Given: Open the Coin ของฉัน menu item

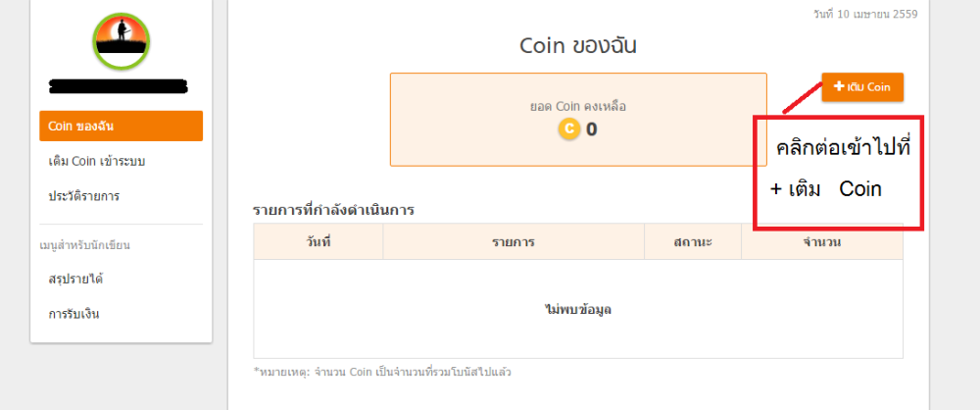Looking at the screenshot, I should (121, 126).
